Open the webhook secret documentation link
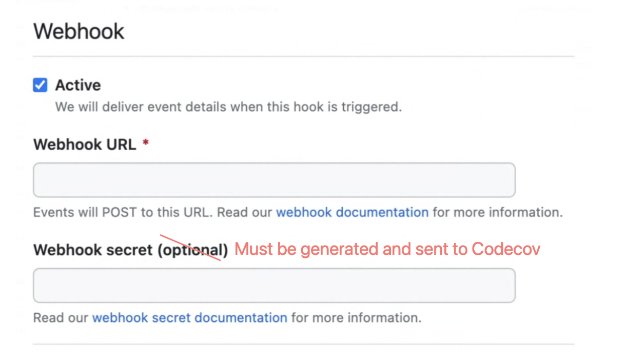Viewport: 627px width, 364px height. [189, 318]
